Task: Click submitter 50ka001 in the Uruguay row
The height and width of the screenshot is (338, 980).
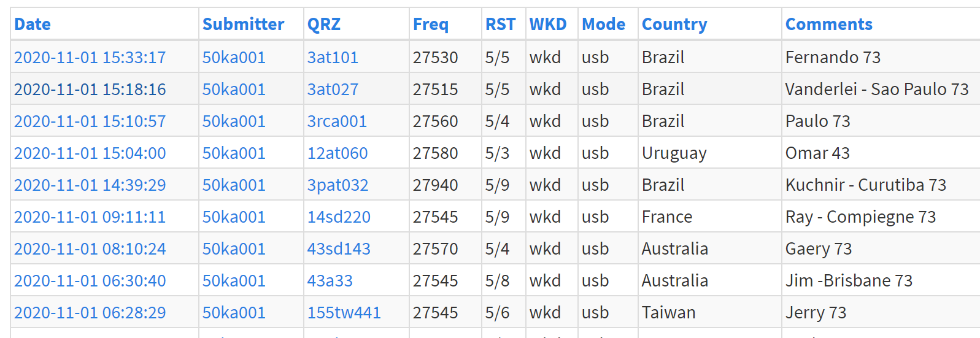Action: tap(234, 153)
